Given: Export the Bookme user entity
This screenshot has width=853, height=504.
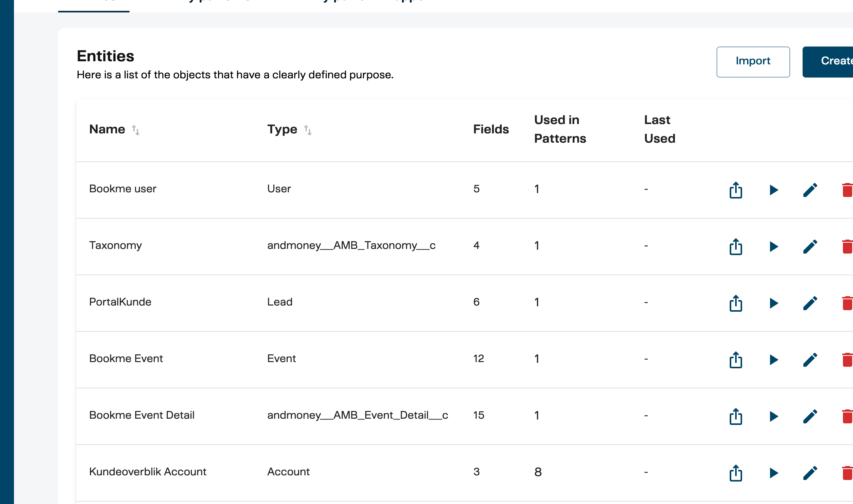Looking at the screenshot, I should [736, 190].
